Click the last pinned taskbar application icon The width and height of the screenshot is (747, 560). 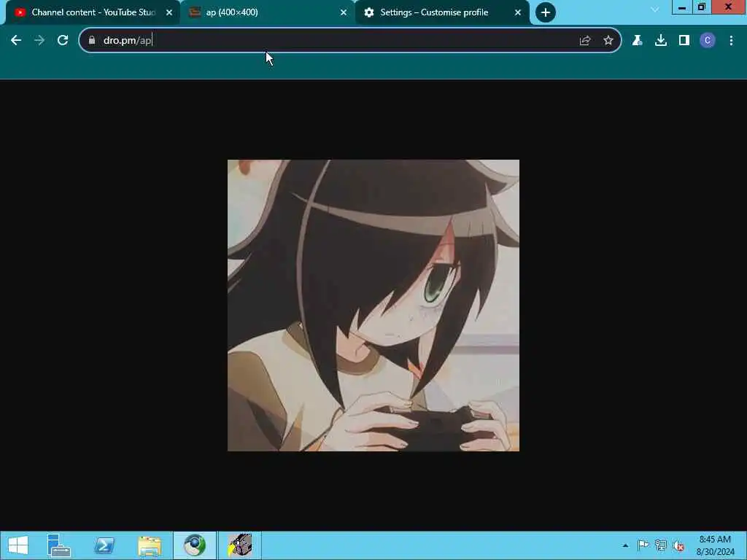239,545
